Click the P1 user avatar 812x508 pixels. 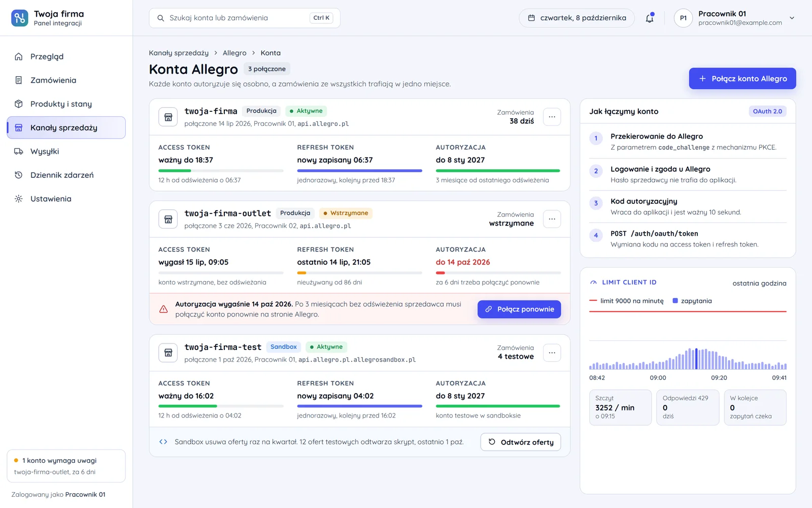click(x=683, y=18)
